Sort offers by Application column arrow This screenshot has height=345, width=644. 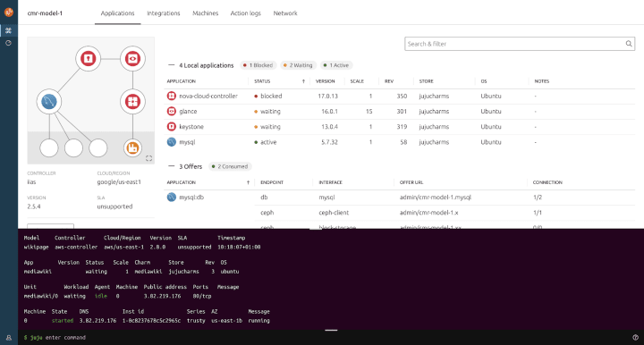(248, 182)
